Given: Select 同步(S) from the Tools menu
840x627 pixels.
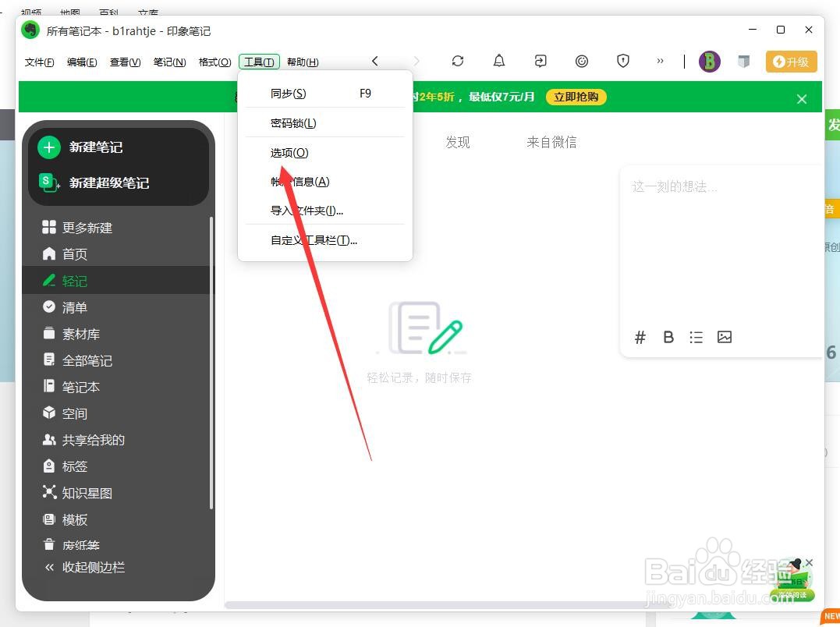Looking at the screenshot, I should coord(324,93).
